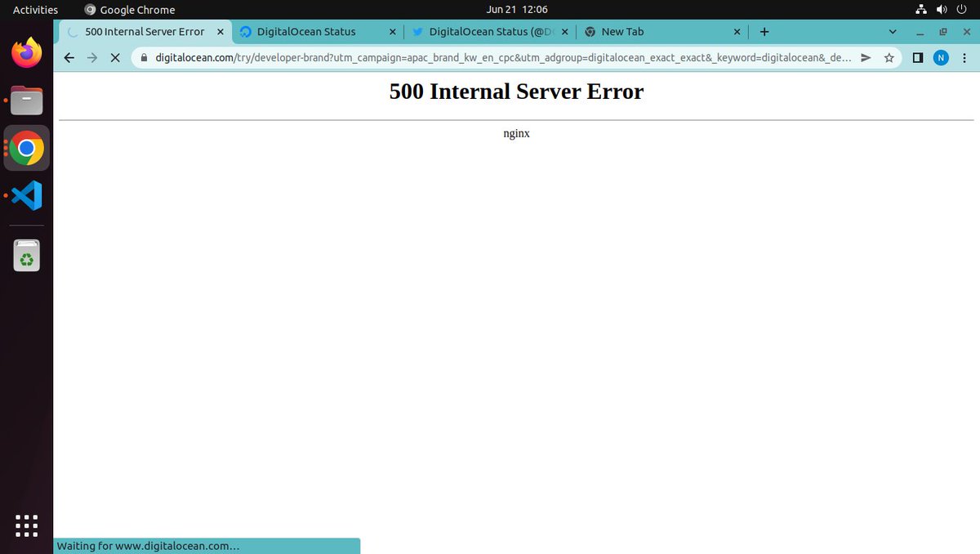980x554 pixels.
Task: Restore the Chrome window size
Action: click(942, 32)
